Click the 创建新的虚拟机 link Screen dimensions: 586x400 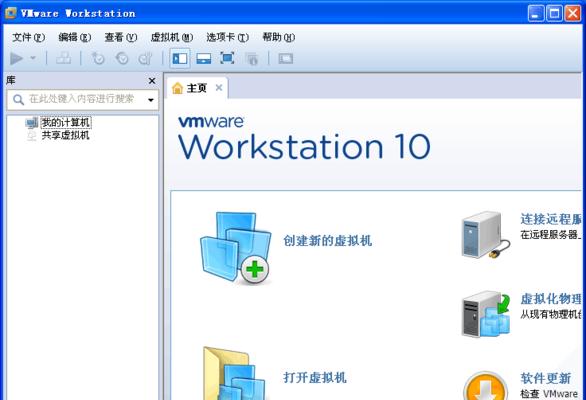coord(327,240)
